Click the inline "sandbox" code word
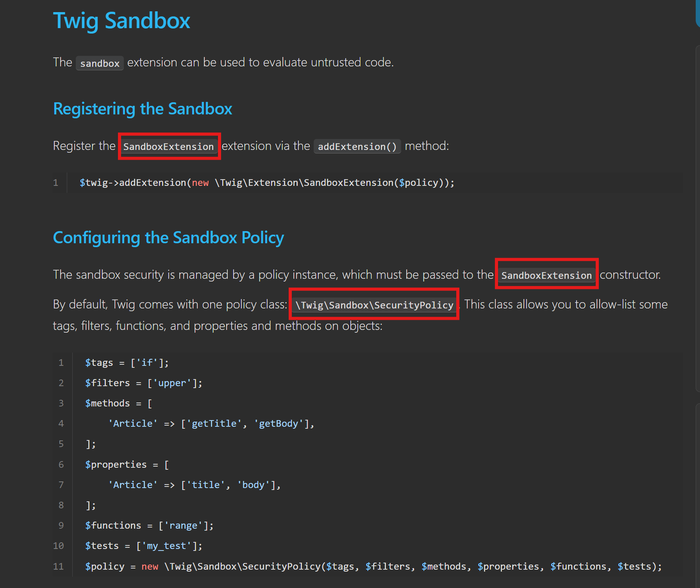 tap(100, 63)
